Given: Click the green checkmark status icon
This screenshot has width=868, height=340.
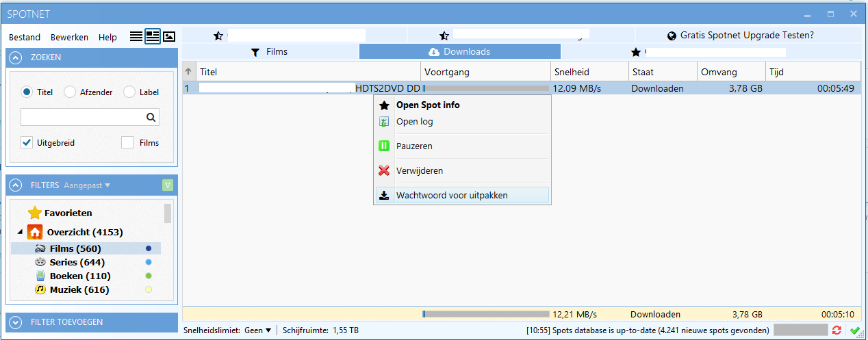Looking at the screenshot, I should coord(855,330).
